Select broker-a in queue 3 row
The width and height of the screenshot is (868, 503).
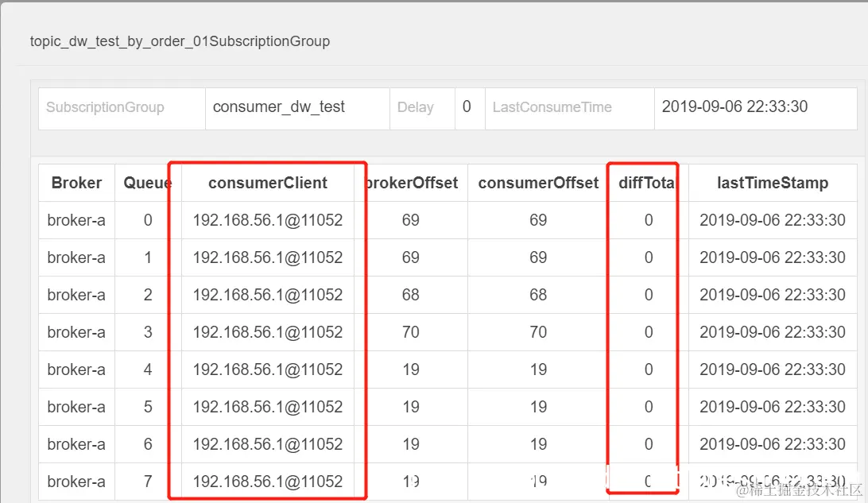(76, 332)
